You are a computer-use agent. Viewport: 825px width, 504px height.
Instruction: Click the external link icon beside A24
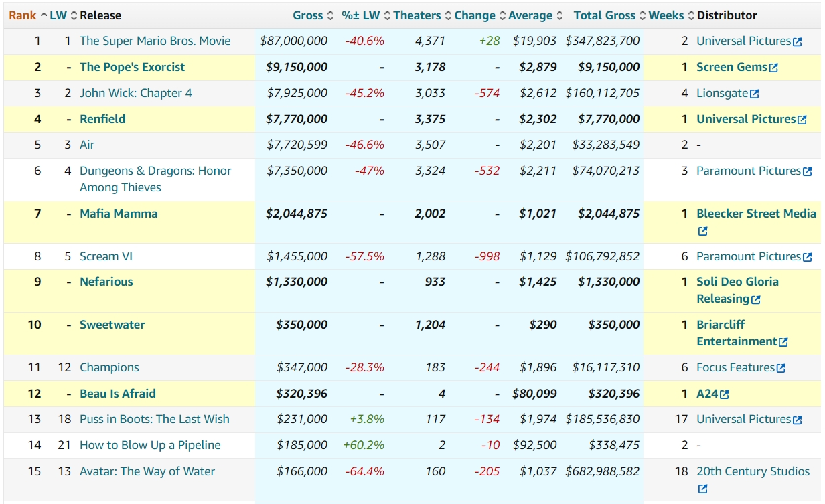(725, 394)
